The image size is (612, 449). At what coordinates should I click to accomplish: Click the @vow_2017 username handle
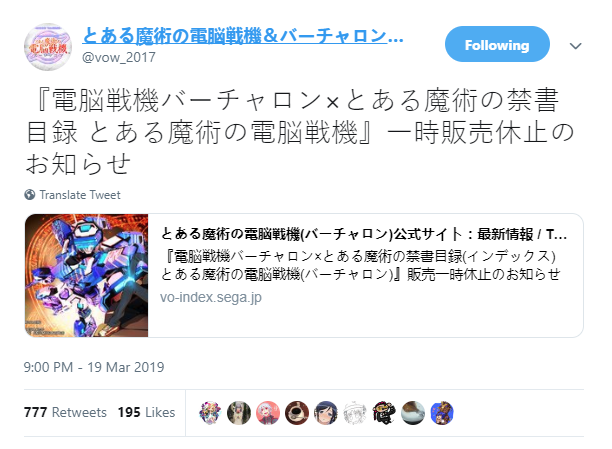coord(119,57)
